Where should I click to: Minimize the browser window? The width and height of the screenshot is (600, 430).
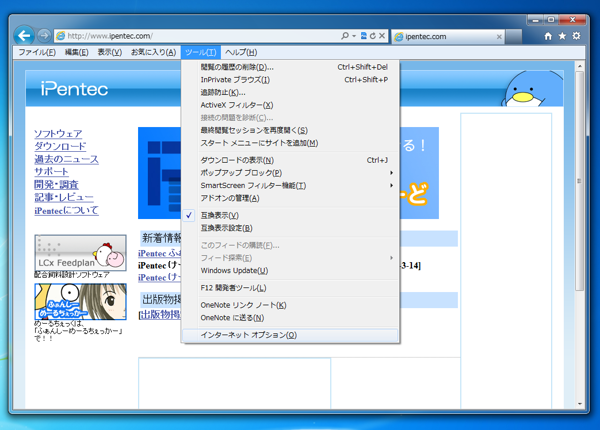pos(535,20)
